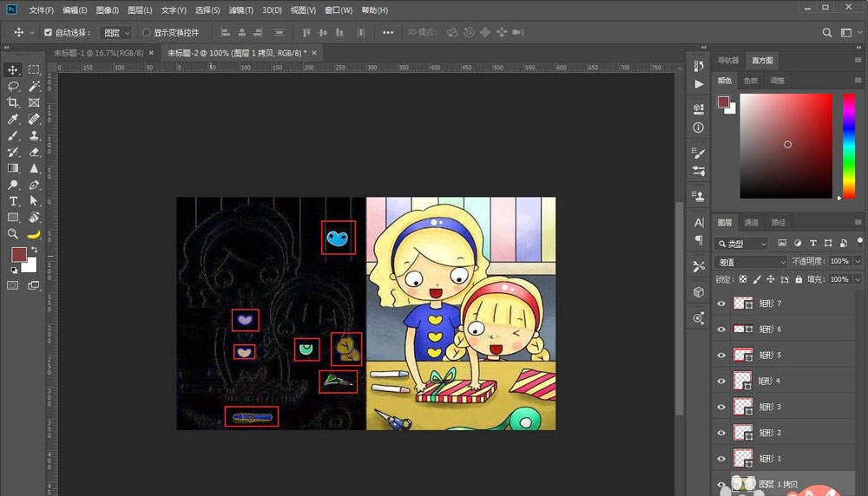Switch to the 通道 tab

751,222
